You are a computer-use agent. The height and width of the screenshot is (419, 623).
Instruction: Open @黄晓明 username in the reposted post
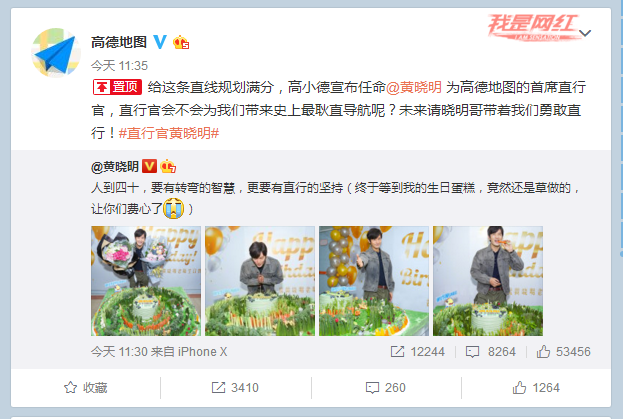115,166
